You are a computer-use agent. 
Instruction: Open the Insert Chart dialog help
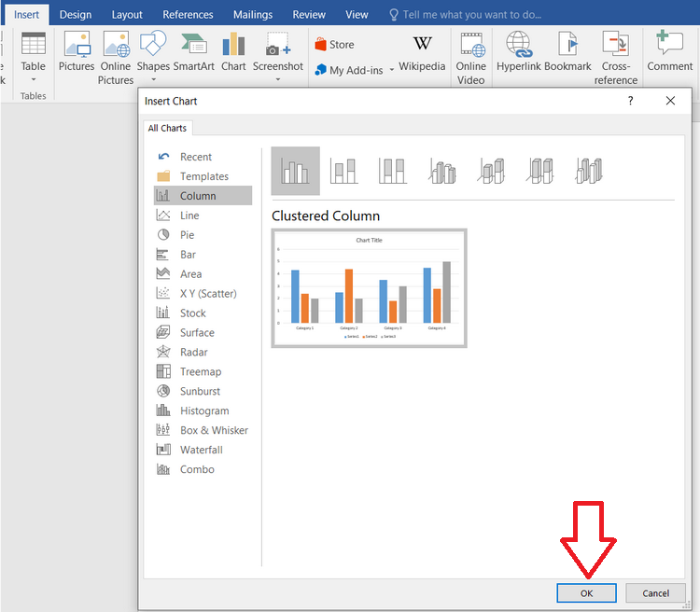[630, 101]
